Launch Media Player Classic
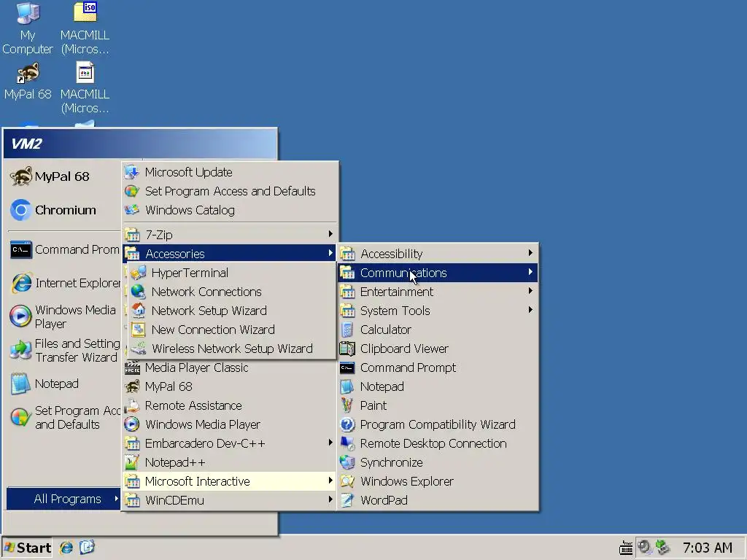Screen dimensions: 747x560 230,367
